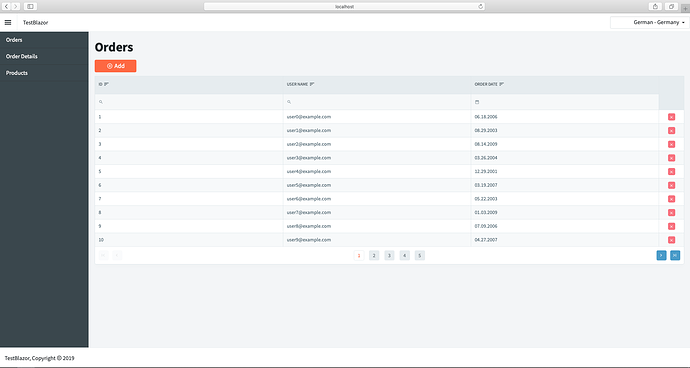Select page 5 in the pager

(x=420, y=255)
